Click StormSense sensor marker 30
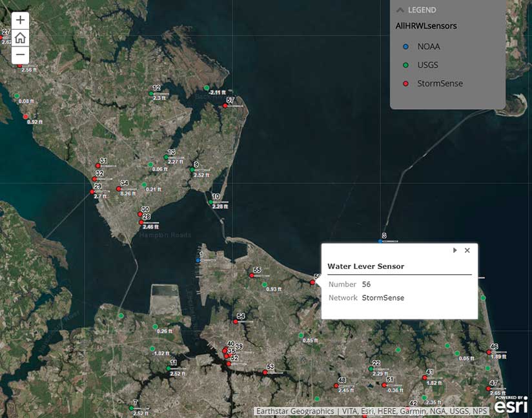The width and height of the screenshot is (532, 418). [140, 214]
